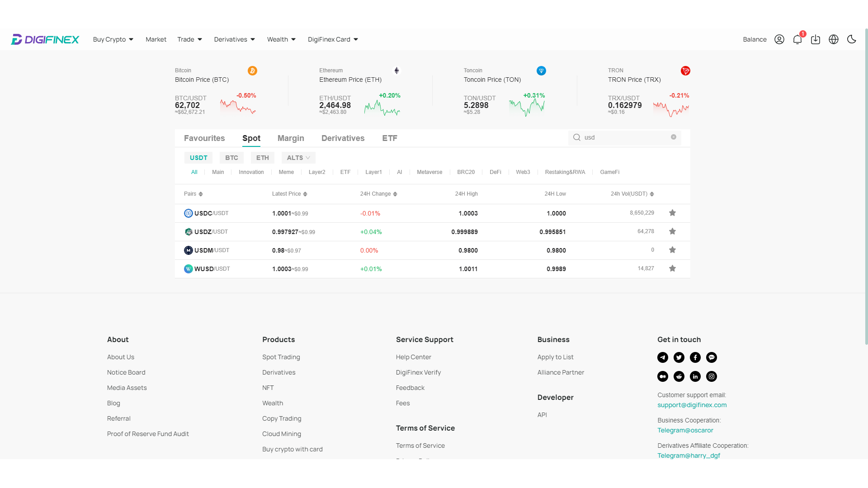Image resolution: width=868 pixels, height=488 pixels.
Task: Click the support@digifinex.com email link
Action: click(x=692, y=405)
